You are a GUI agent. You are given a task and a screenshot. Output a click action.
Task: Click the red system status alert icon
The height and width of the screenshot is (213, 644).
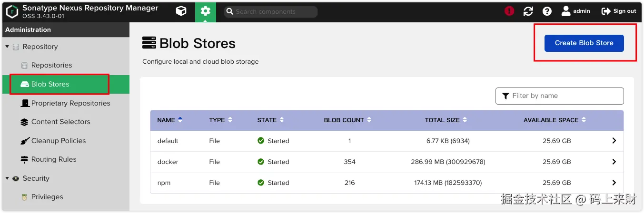[x=509, y=11]
